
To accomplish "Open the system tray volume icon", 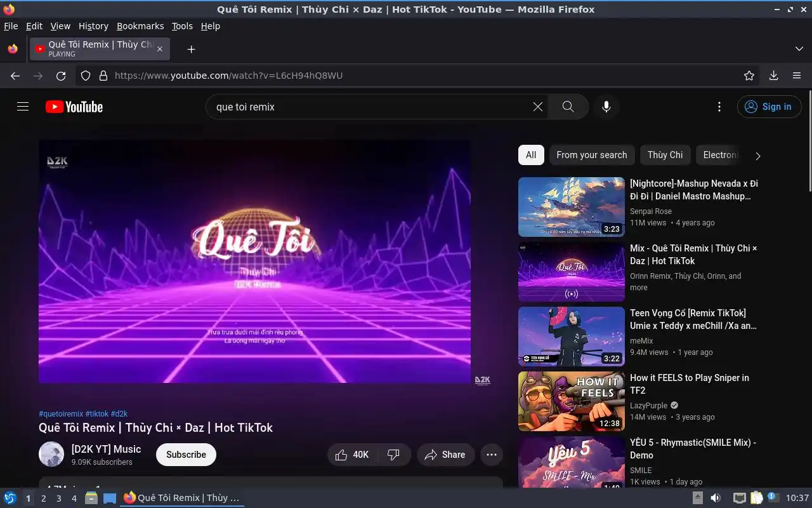I will tap(716, 498).
